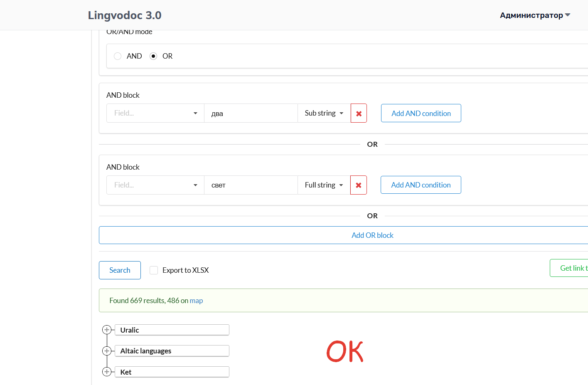This screenshot has height=385, width=588.
Task: Open the Sub string matching dropdown
Action: coord(324,113)
